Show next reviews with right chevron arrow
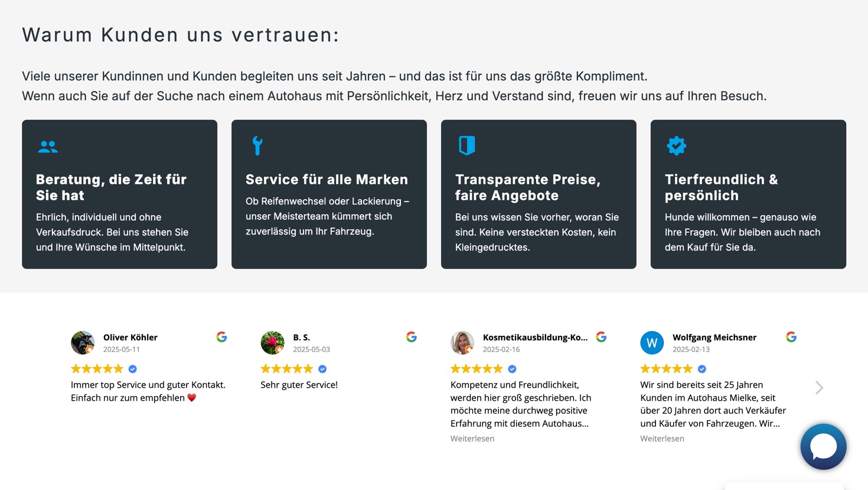This screenshot has width=868, height=490. click(x=819, y=388)
